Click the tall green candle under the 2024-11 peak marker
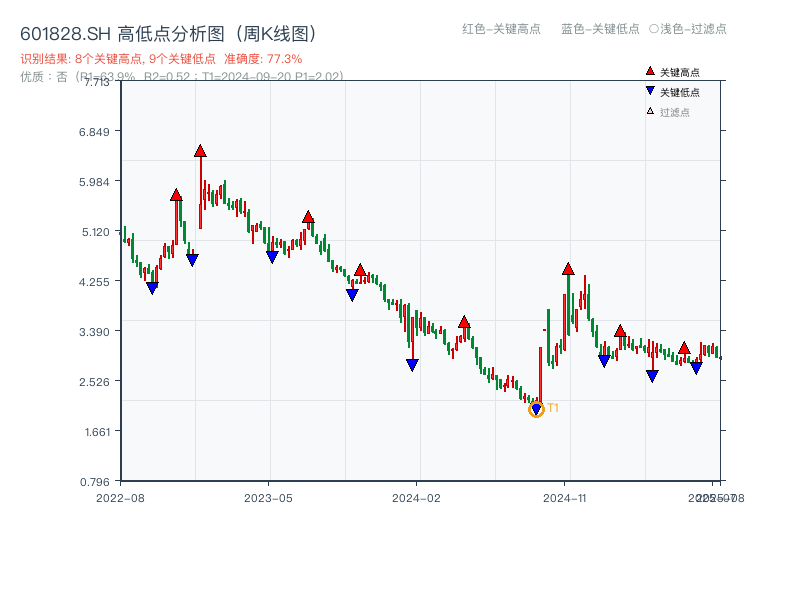The height and width of the screenshot is (600, 800). coord(568,305)
